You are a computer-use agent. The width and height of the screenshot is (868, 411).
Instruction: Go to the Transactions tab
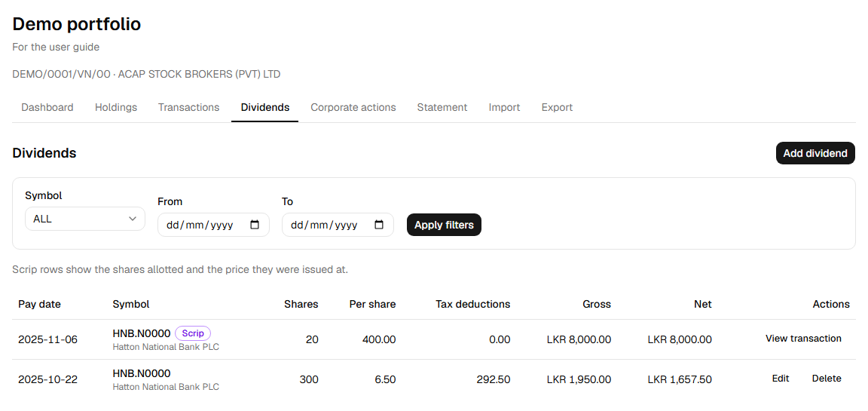click(x=188, y=107)
